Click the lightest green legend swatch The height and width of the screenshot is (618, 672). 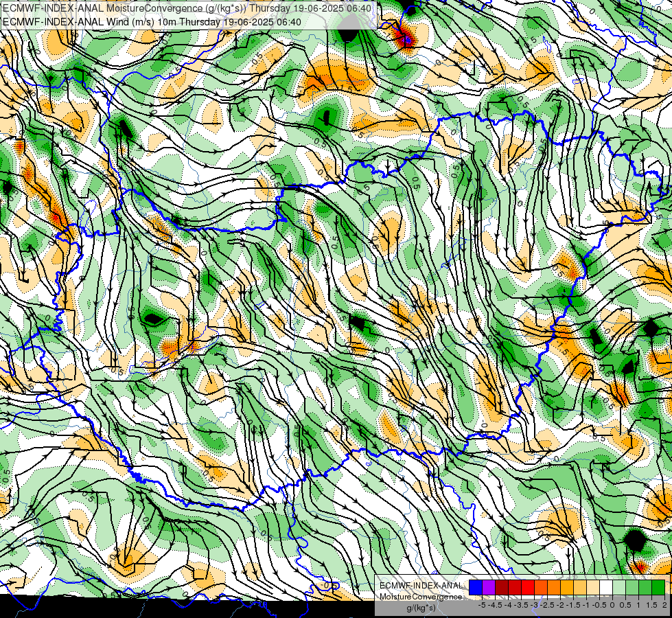click(619, 587)
